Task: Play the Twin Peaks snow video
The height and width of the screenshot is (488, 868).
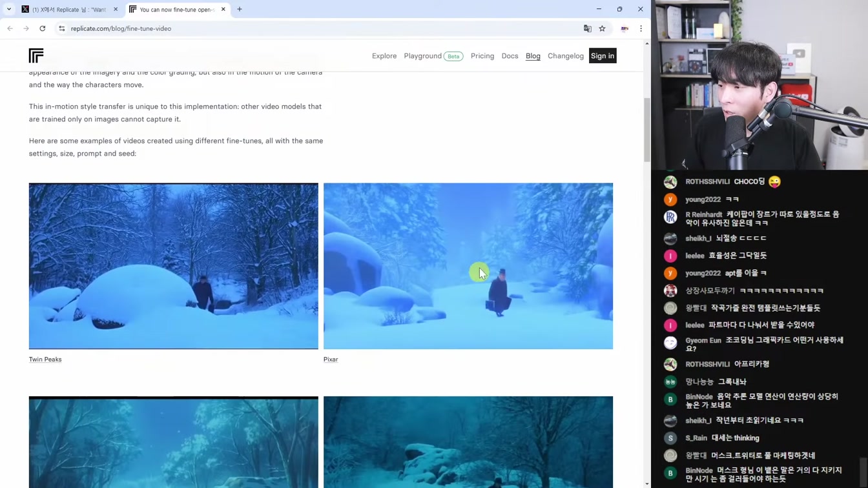Action: coord(174,266)
